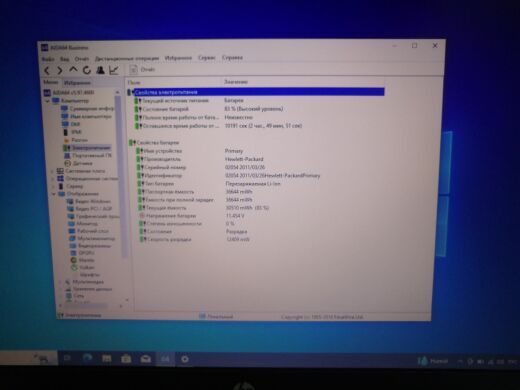The width and height of the screenshot is (520, 390).
Task: Select Видеорежимы in the tree
Action: point(90,246)
